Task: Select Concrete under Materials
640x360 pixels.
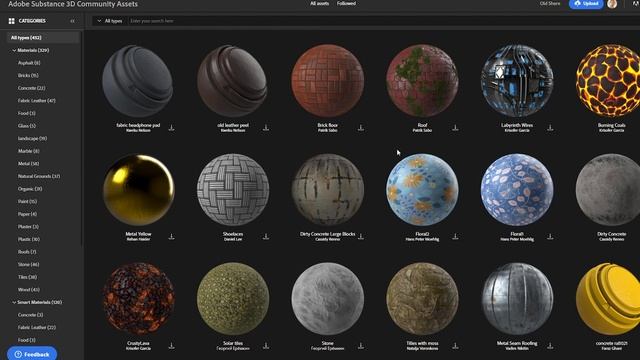Action: (31, 88)
